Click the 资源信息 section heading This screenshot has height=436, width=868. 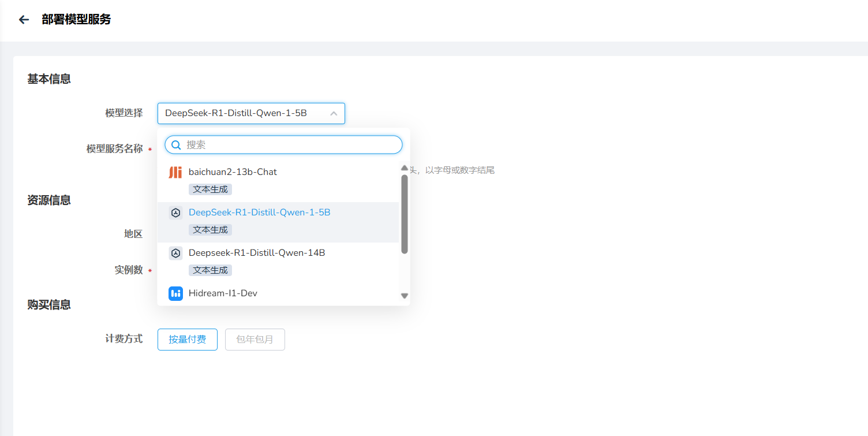tap(49, 200)
